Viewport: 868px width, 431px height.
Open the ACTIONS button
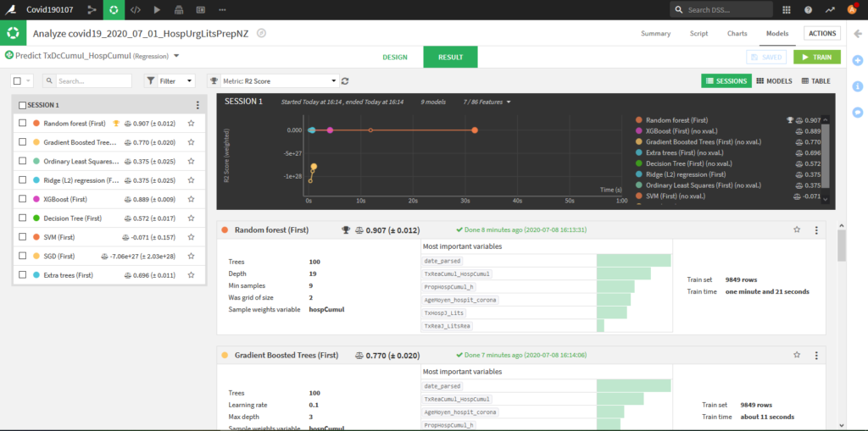(822, 33)
